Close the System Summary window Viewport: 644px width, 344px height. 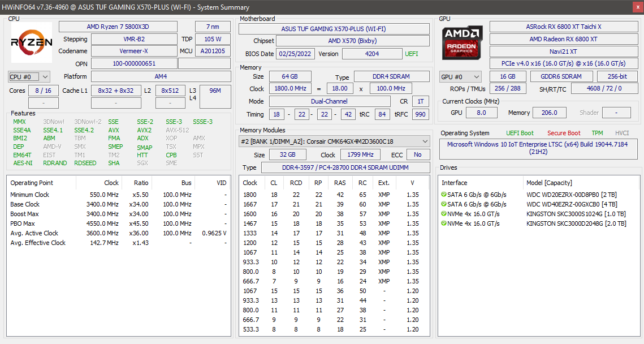638,7
